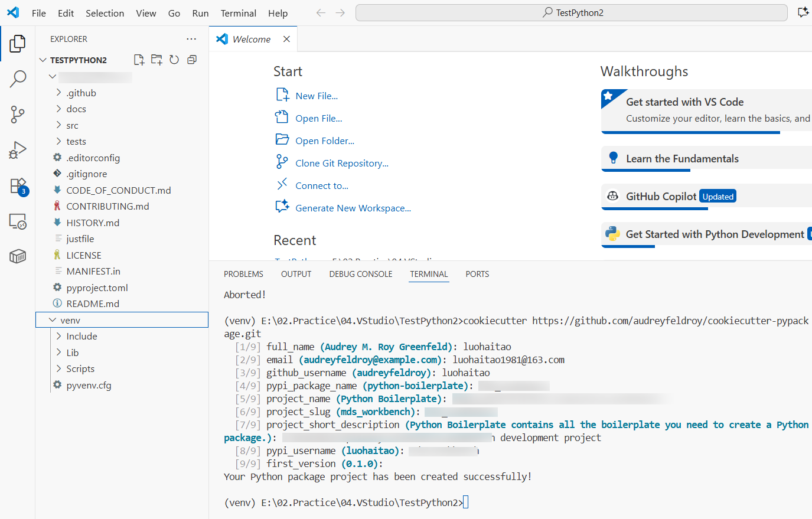Click the Generate New Workspace icon

(282, 207)
